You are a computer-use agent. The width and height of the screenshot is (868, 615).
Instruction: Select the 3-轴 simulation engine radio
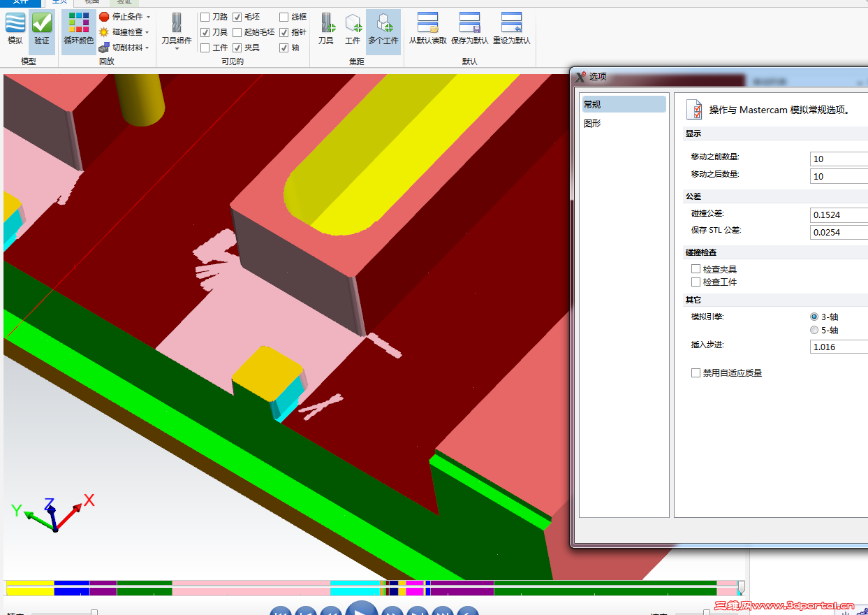[x=814, y=317]
